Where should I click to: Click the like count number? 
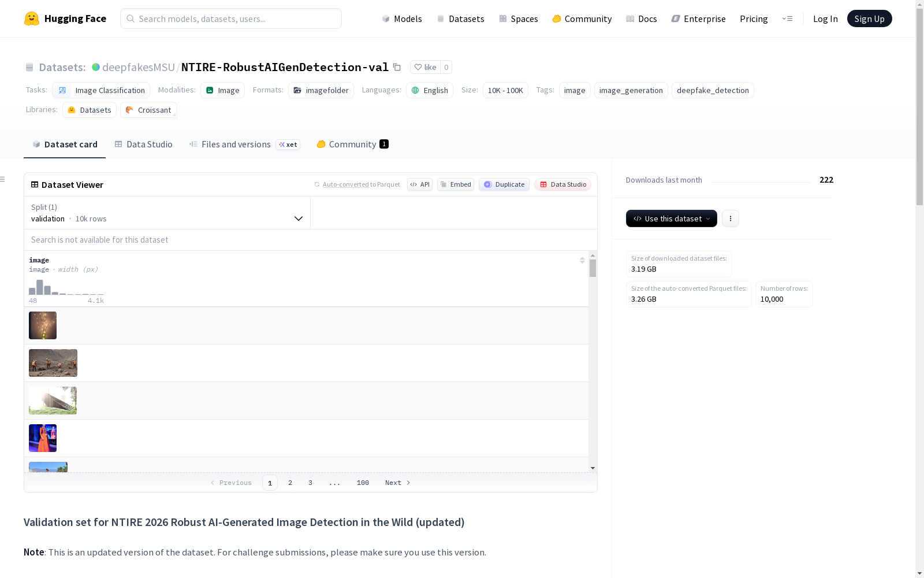[x=446, y=67]
